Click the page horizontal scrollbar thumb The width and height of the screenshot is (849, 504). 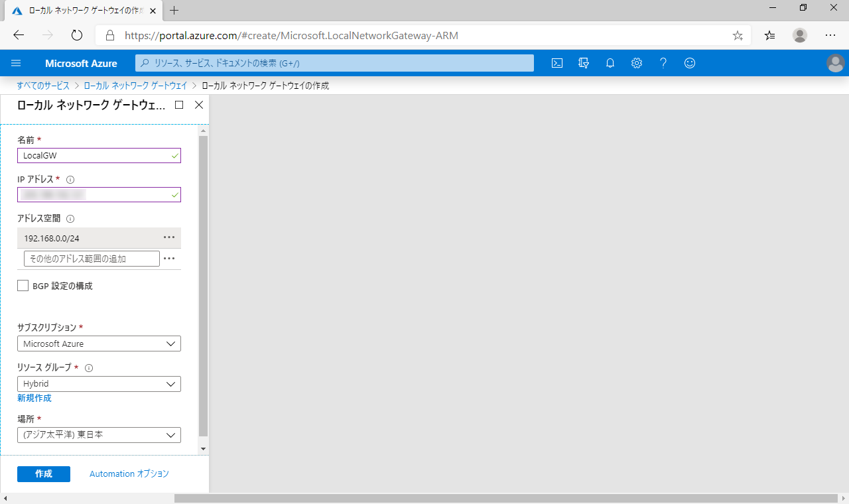tap(506, 498)
